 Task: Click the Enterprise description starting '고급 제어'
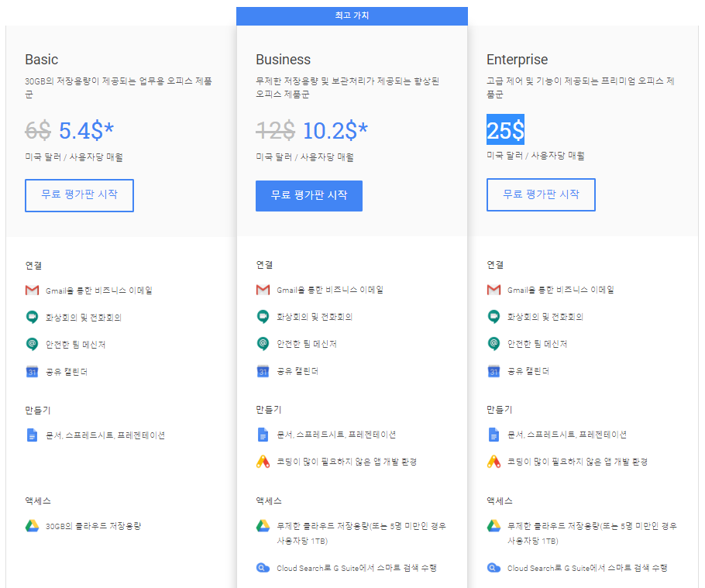click(x=581, y=88)
